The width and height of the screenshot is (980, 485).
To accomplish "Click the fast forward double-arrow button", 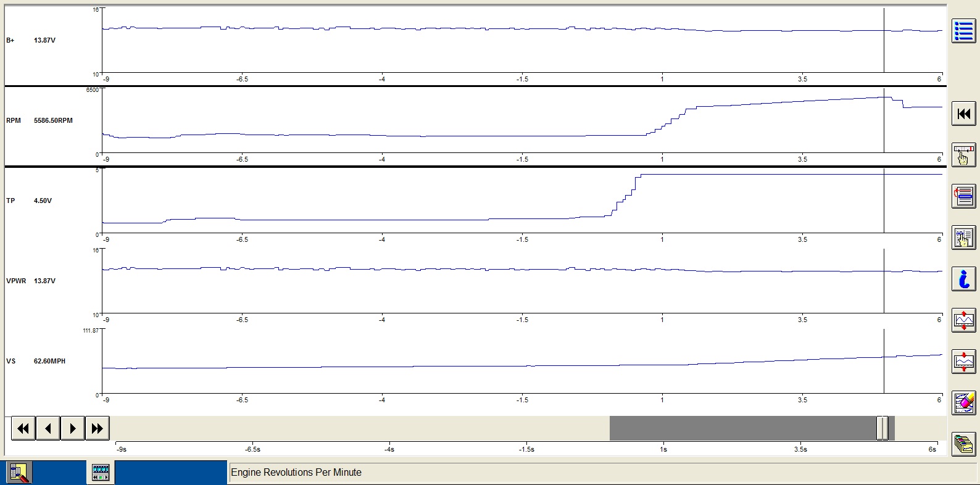I will tap(97, 428).
